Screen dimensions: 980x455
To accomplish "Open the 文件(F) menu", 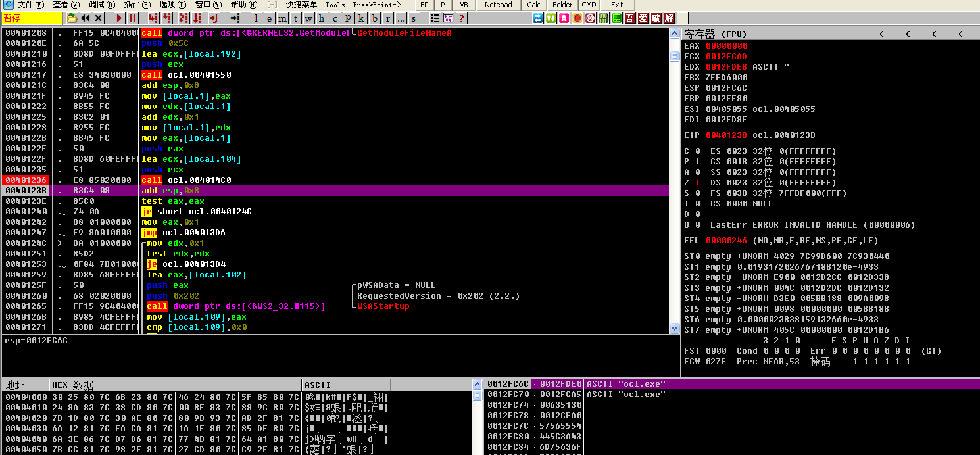I will tap(30, 5).
